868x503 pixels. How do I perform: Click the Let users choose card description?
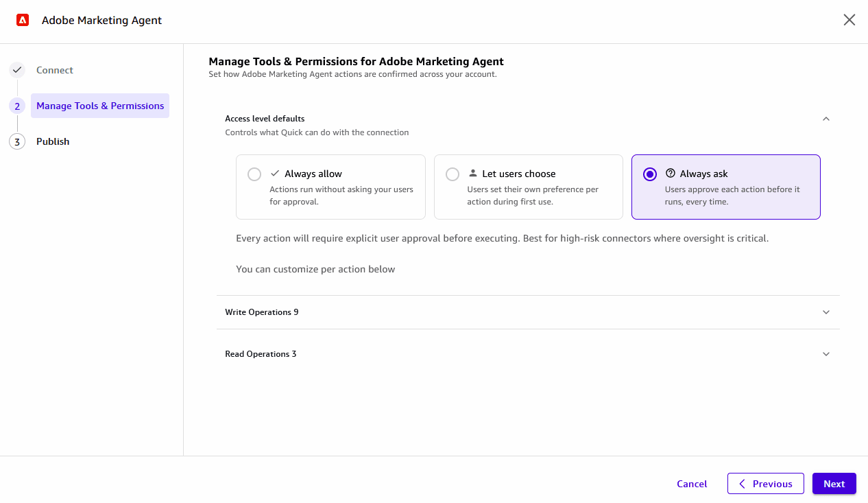click(533, 196)
